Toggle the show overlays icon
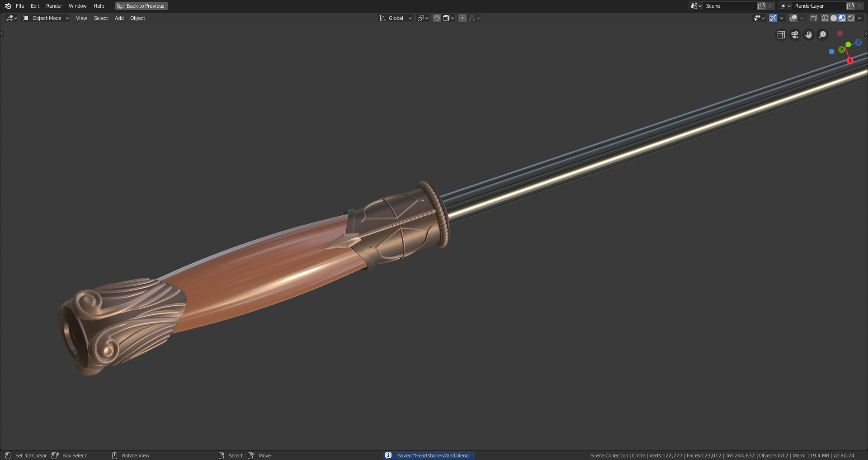This screenshot has width=868, height=460. 793,18
